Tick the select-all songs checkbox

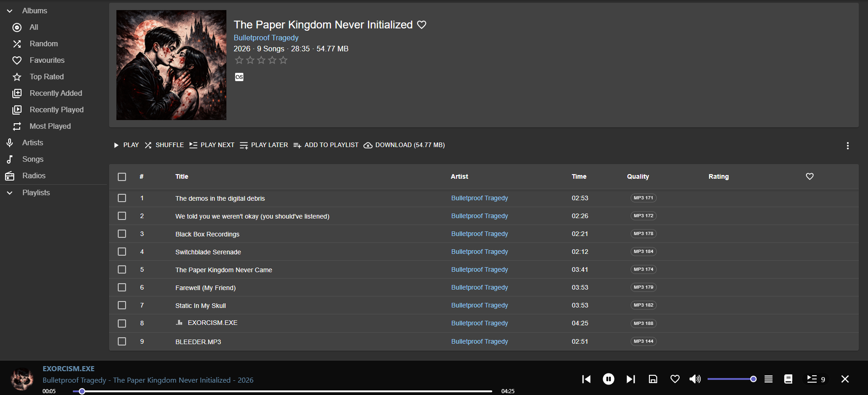coord(122,177)
